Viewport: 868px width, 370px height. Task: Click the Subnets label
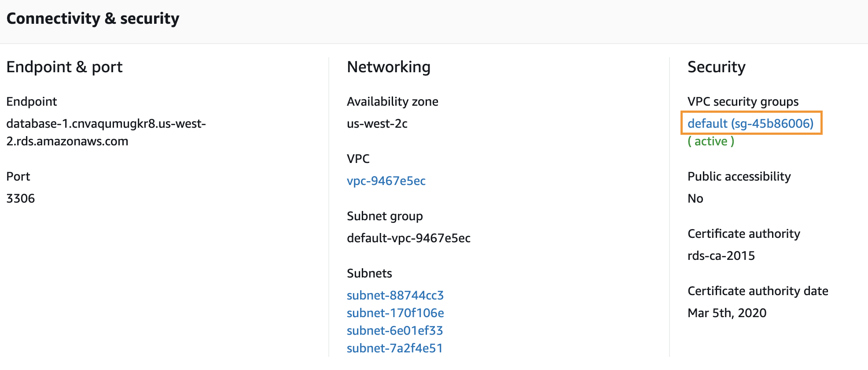click(369, 273)
